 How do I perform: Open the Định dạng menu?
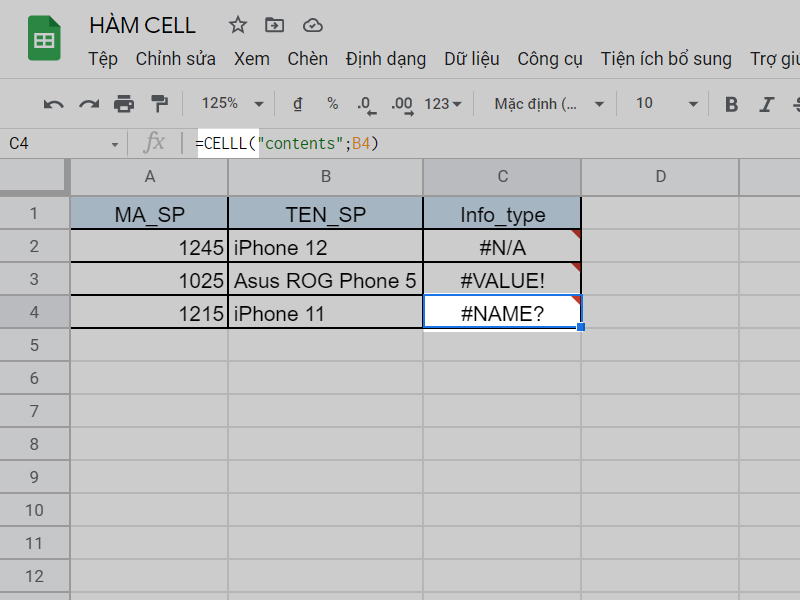click(386, 59)
